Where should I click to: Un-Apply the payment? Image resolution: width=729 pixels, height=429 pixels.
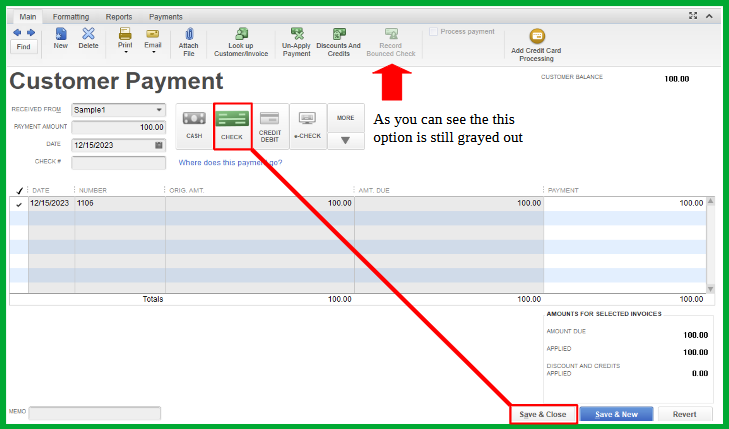coord(296,42)
